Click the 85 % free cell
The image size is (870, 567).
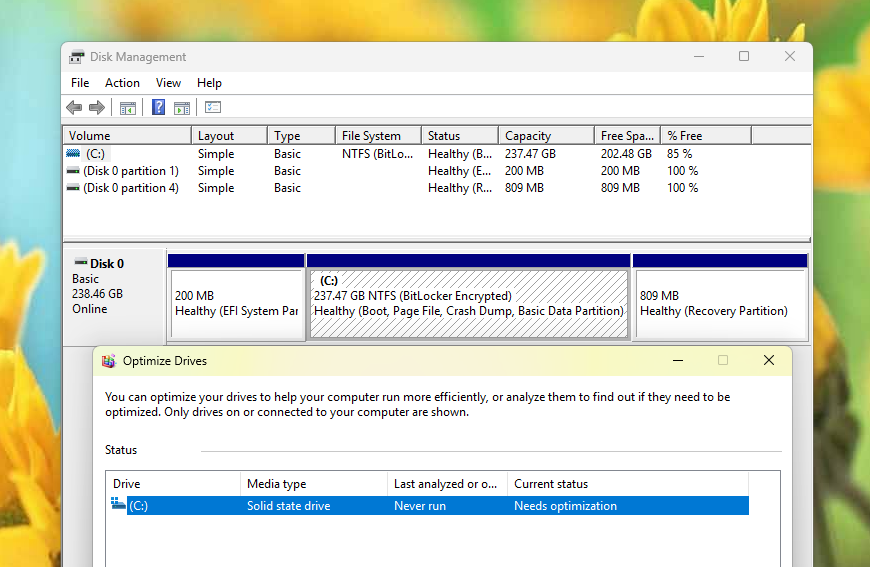tap(679, 154)
